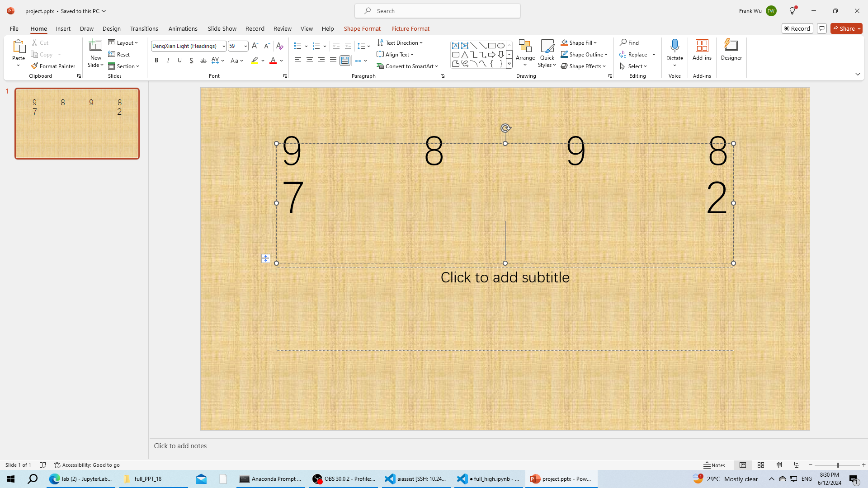Expand the font name dropdown
The height and width of the screenshot is (488, 868).
(x=223, y=46)
